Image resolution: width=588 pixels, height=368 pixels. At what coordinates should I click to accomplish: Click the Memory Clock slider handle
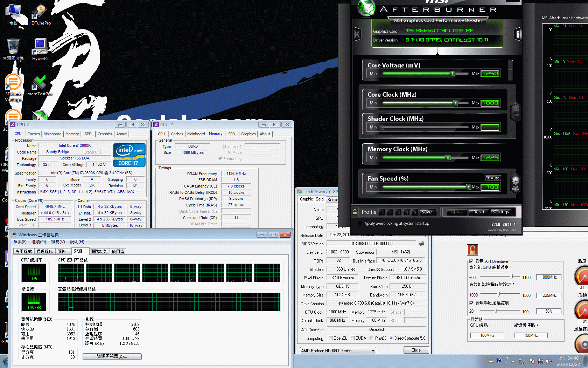(x=448, y=158)
